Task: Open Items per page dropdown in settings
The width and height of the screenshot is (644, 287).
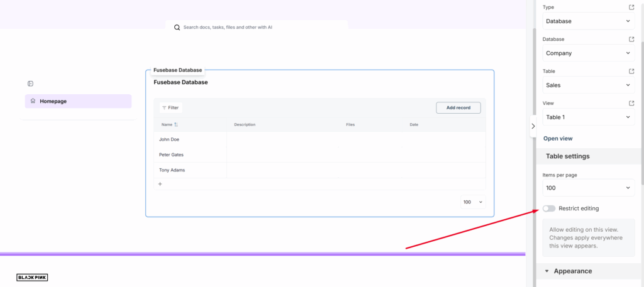Action: coord(588,188)
